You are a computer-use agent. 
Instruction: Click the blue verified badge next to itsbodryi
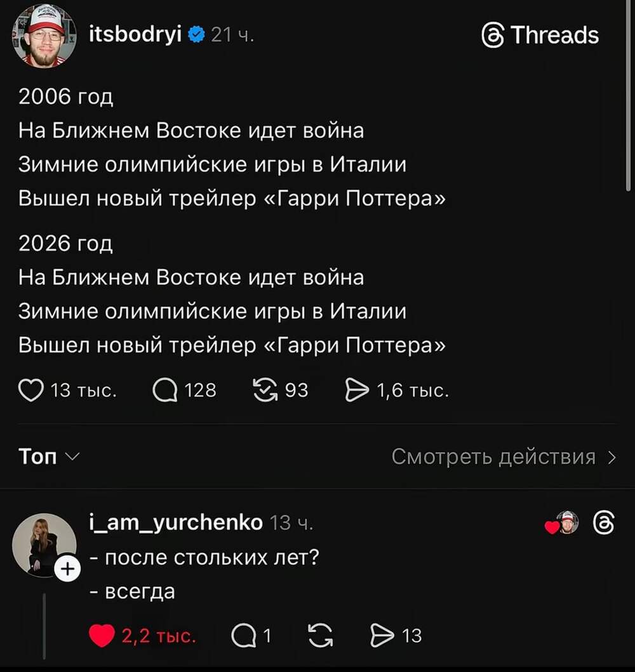[197, 36]
